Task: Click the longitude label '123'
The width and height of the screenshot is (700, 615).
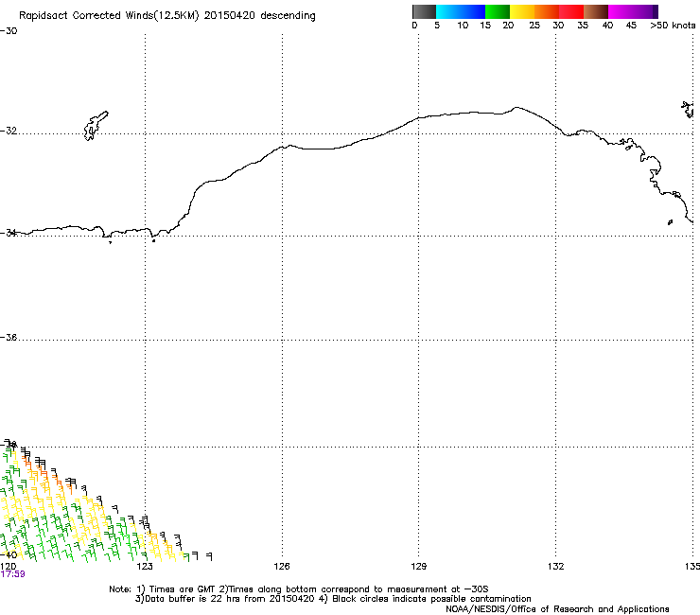Action: pos(145,567)
